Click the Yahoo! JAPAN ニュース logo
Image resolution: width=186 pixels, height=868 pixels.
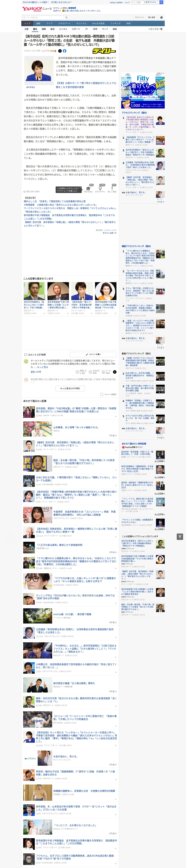pyautogui.click(x=37, y=9)
